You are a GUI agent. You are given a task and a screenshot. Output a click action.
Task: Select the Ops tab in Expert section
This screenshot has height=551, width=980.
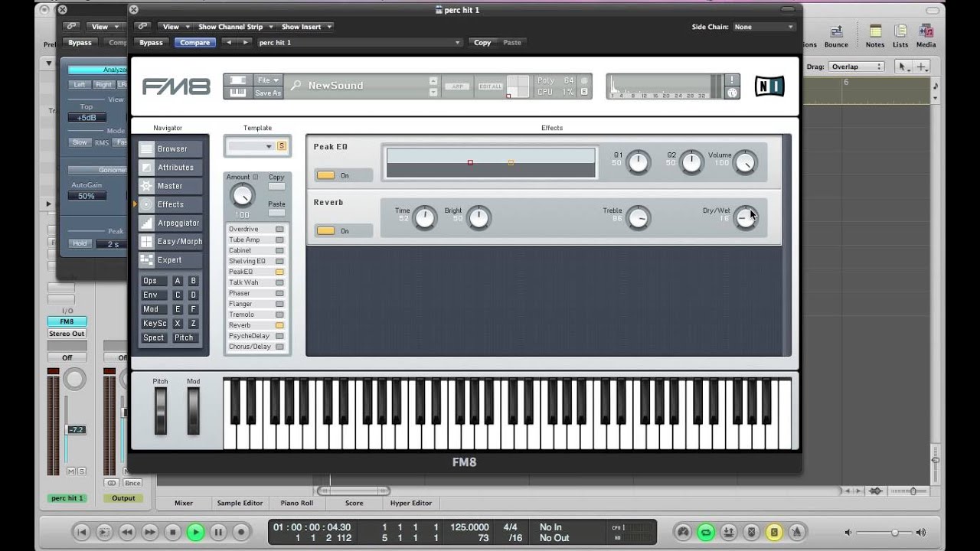pyautogui.click(x=153, y=281)
